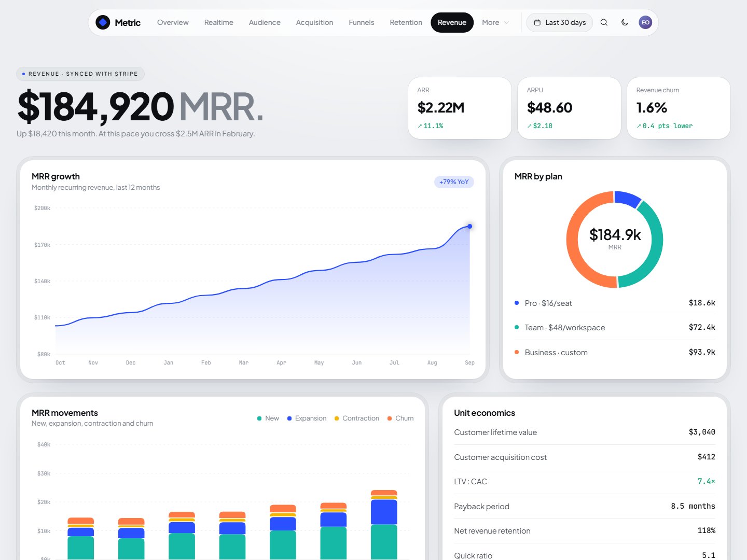
Task: Toggle the Expansion legend item
Action: click(x=307, y=418)
